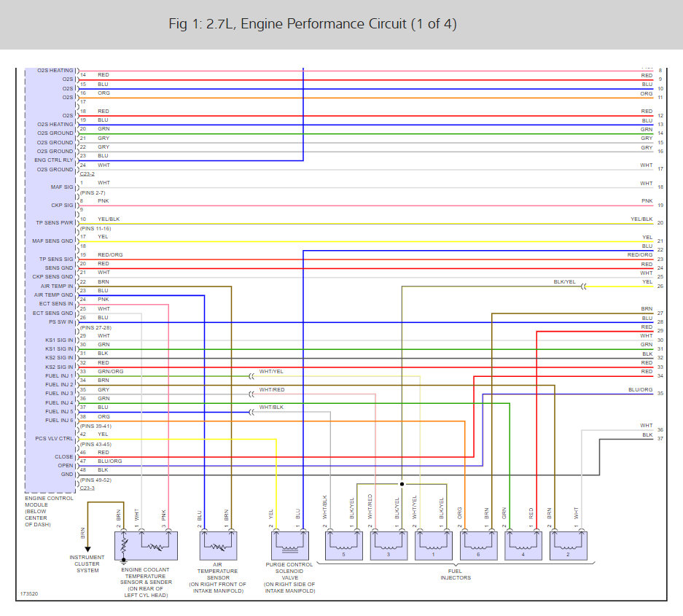Click the PCS VLV CTRL pin label
Image resolution: width=683 pixels, height=616 pixels.
54,438
